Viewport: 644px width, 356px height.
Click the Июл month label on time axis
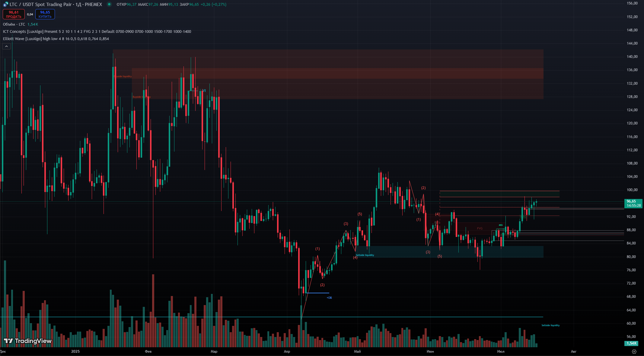point(501,351)
